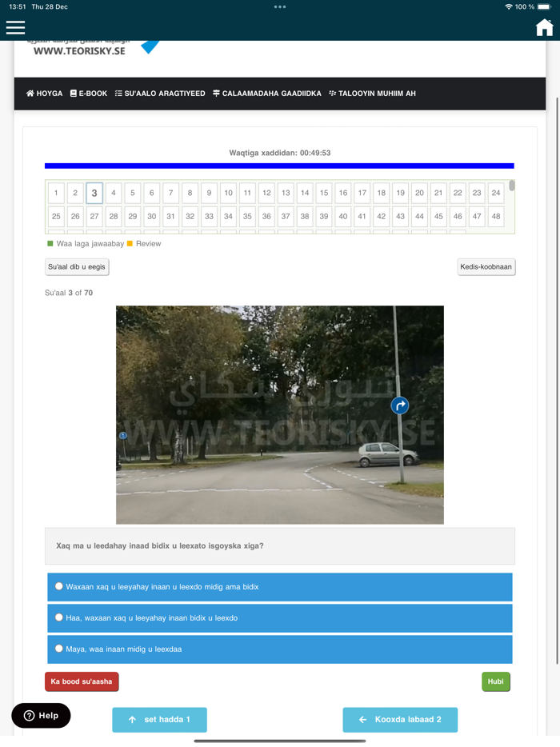The image size is (560, 747).
Task: Go to question 4
Action: 114,193
